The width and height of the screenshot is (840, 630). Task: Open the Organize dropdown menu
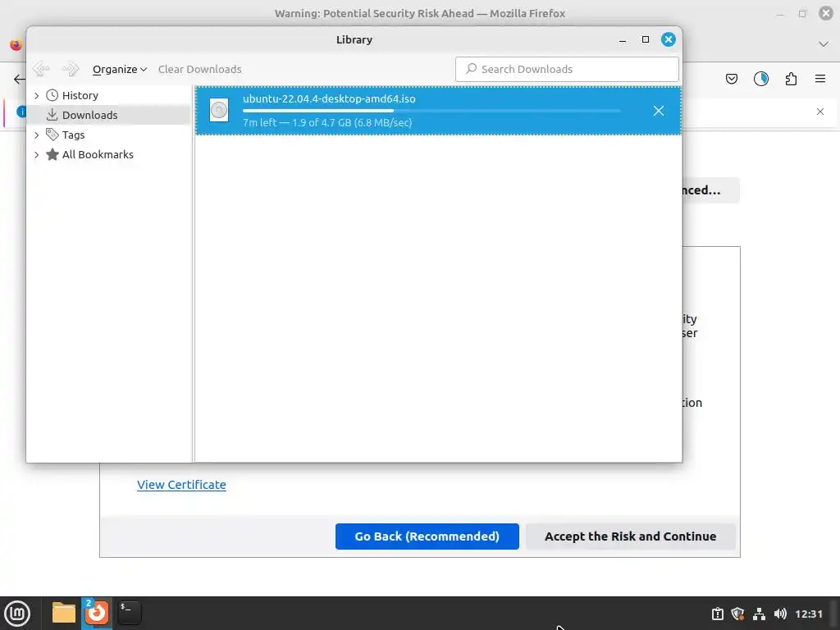(120, 69)
